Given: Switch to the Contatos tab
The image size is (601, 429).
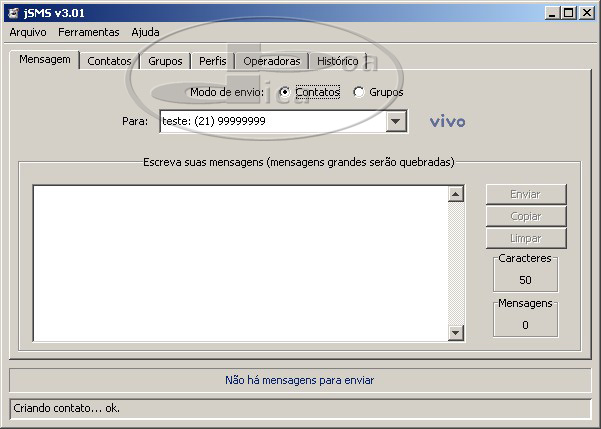Looking at the screenshot, I should coord(109,61).
